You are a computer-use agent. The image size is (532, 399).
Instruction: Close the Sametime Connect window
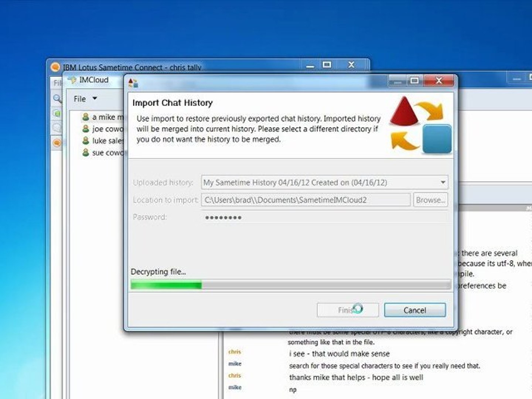click(351, 65)
